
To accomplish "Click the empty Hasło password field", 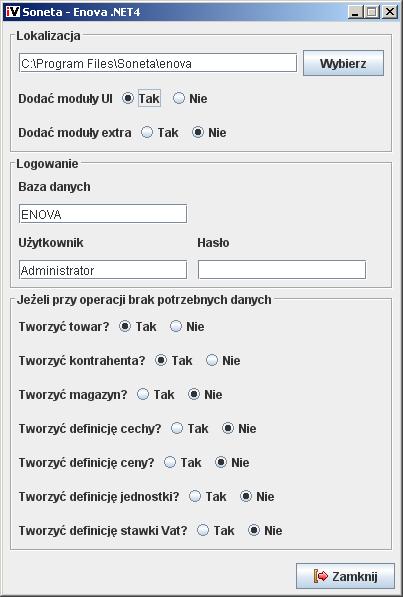I will tap(282, 270).
